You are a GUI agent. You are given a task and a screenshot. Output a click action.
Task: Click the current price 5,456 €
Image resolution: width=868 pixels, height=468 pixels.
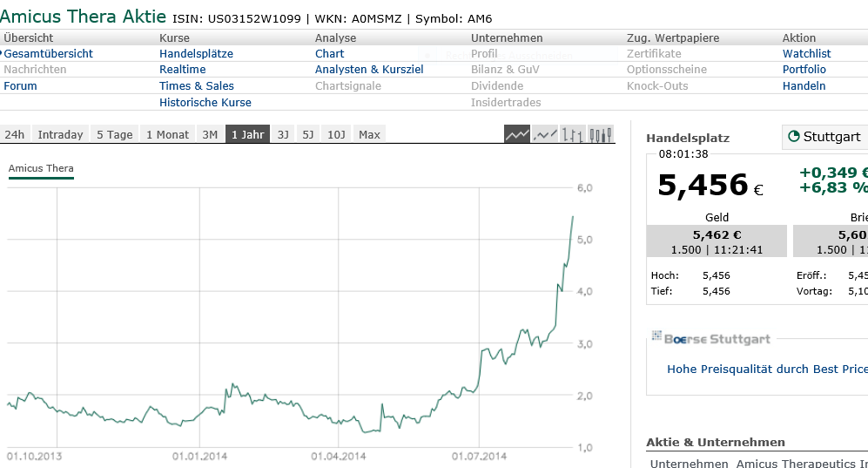pos(710,185)
